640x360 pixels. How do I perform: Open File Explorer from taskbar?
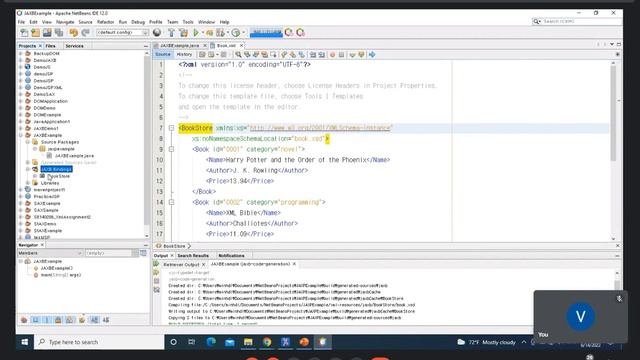248,342
